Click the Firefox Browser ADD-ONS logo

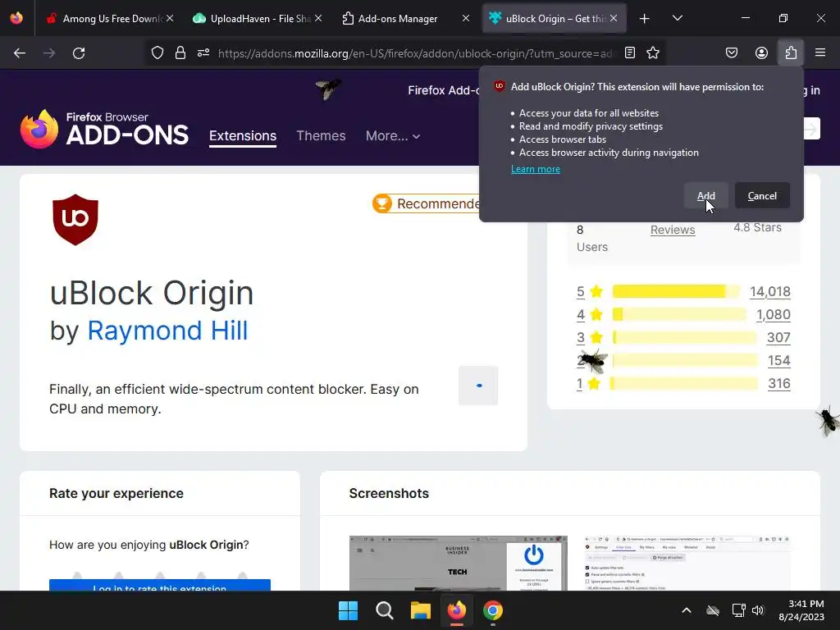[x=104, y=129]
